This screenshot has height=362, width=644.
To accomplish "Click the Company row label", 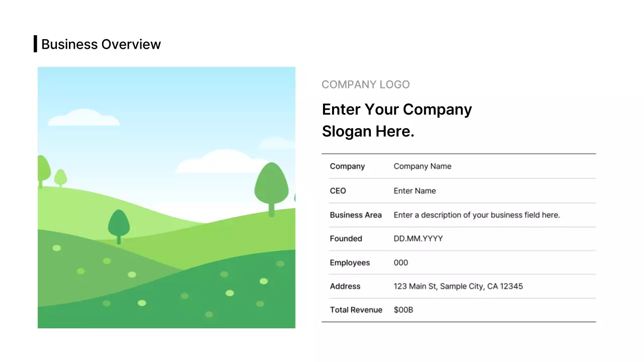I will [x=347, y=166].
